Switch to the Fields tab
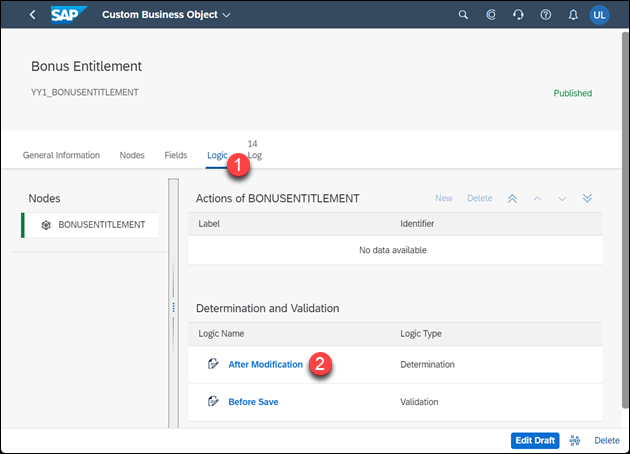Image resolution: width=630 pixels, height=454 pixels. [x=176, y=155]
